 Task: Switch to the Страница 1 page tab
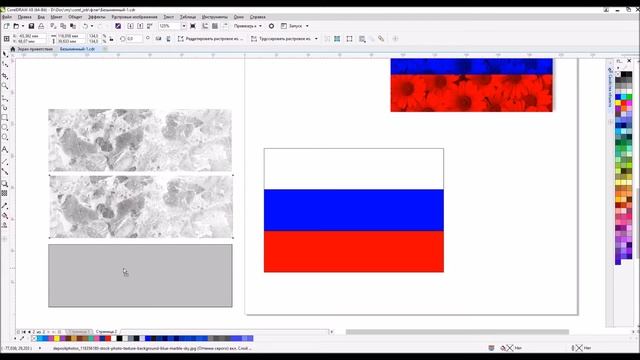[x=79, y=332]
